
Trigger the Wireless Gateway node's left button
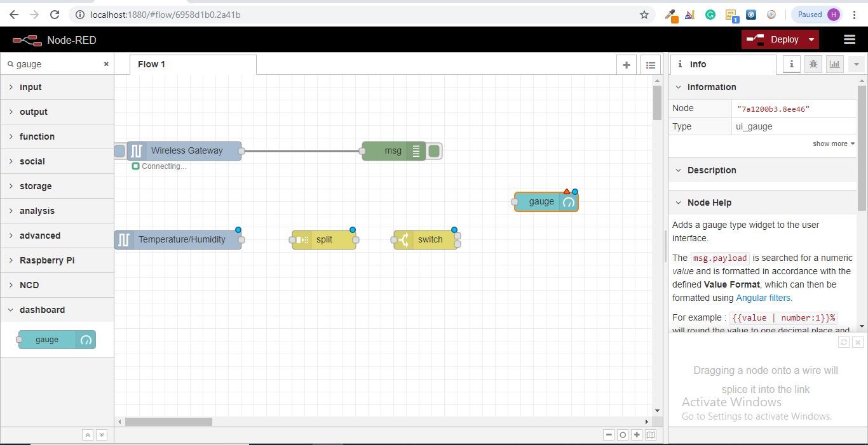(x=119, y=151)
